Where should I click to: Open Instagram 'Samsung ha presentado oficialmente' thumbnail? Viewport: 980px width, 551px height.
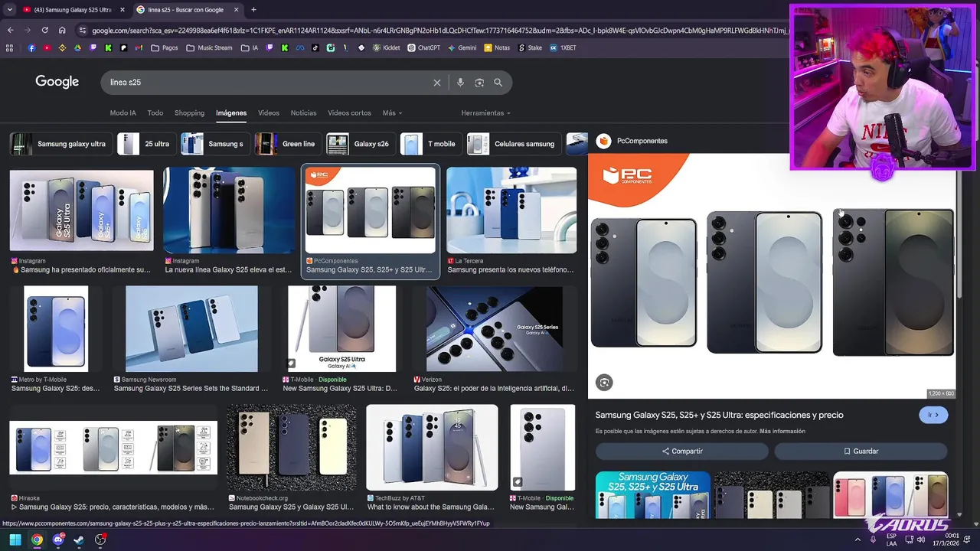click(81, 210)
